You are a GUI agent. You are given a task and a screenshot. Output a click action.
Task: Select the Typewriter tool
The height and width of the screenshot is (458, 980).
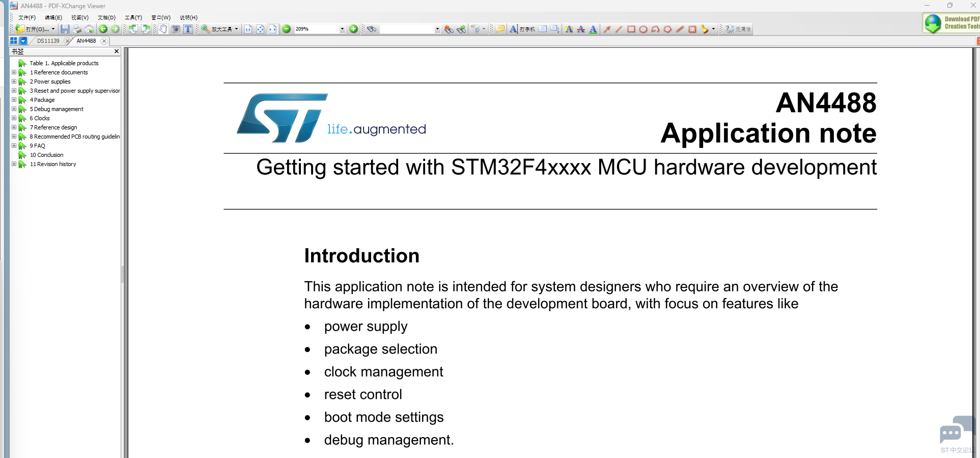(x=522, y=29)
